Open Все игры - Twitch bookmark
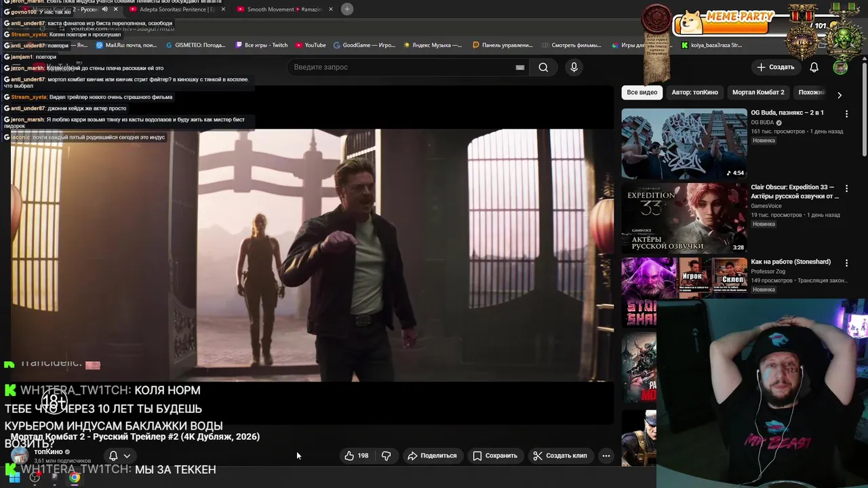This screenshot has width=868, height=488. [x=261, y=45]
